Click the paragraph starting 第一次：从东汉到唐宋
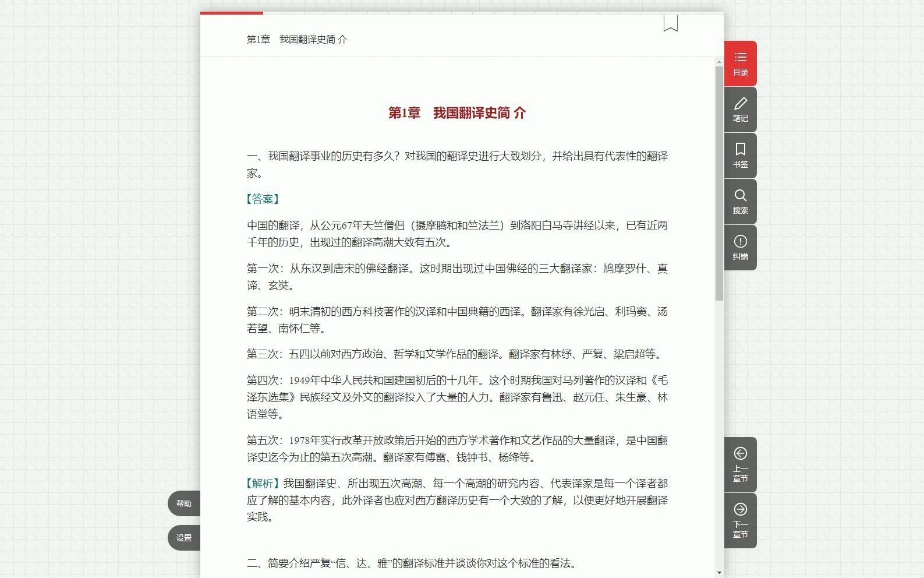The image size is (924, 578). (x=457, y=277)
